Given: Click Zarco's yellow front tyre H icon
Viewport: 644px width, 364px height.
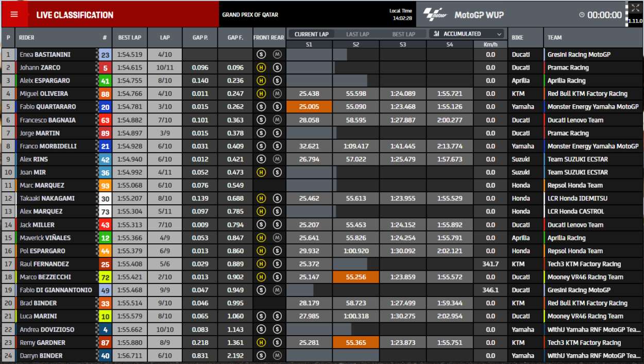Looking at the screenshot, I should coord(261,68).
